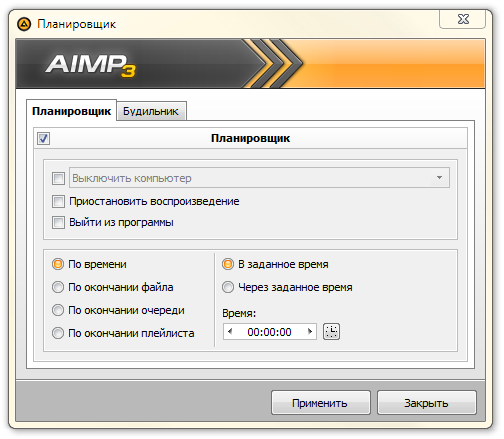Decrease time with the left arrow
The width and height of the screenshot is (504, 439).
[x=230, y=332]
